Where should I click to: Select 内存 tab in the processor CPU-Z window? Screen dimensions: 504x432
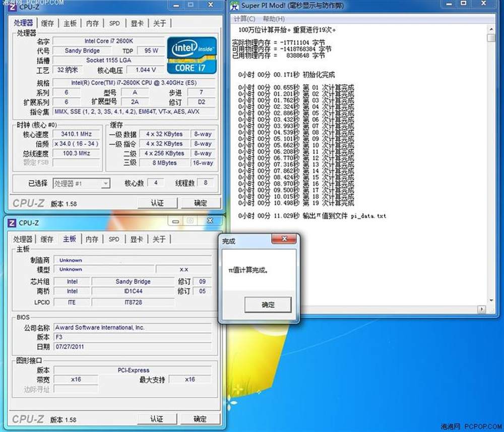(93, 23)
